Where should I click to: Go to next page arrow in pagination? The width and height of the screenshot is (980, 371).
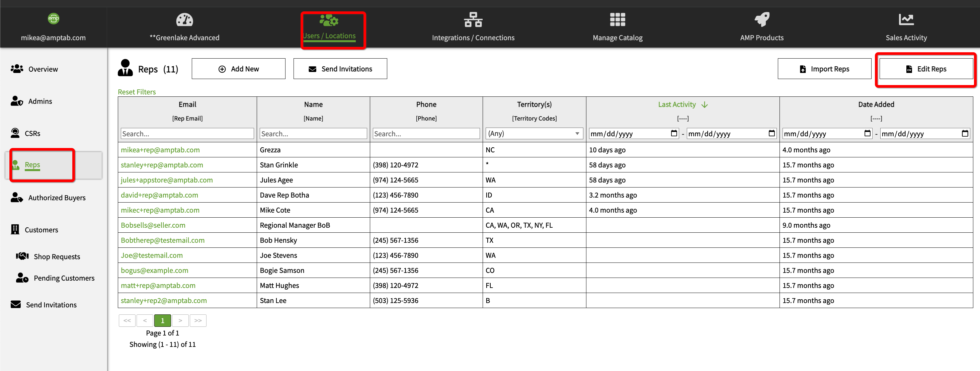click(180, 320)
